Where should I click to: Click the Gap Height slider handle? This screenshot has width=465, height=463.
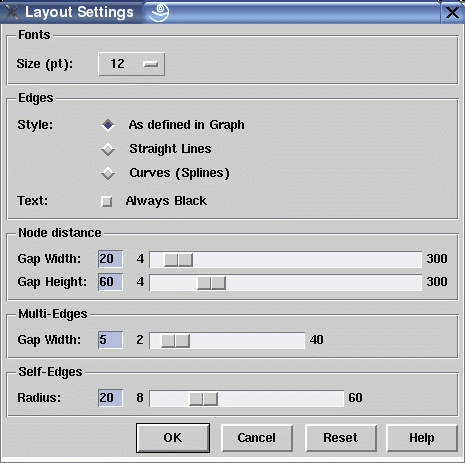[x=211, y=283]
